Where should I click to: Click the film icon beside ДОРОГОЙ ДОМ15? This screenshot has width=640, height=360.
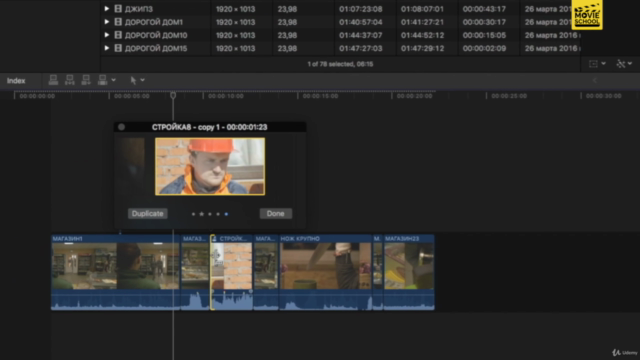coord(118,48)
